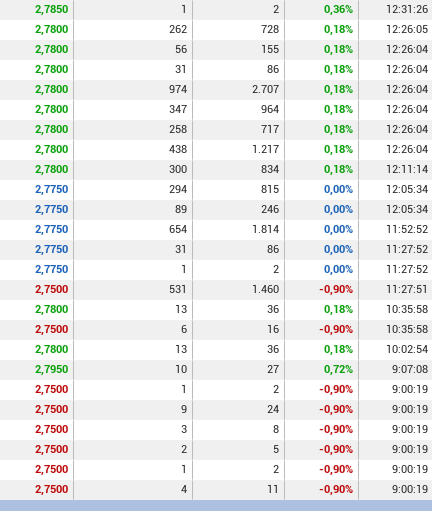Select the 2,7500 price in the 4 | 11 row
This screenshot has width=432, height=511.
point(52,489)
